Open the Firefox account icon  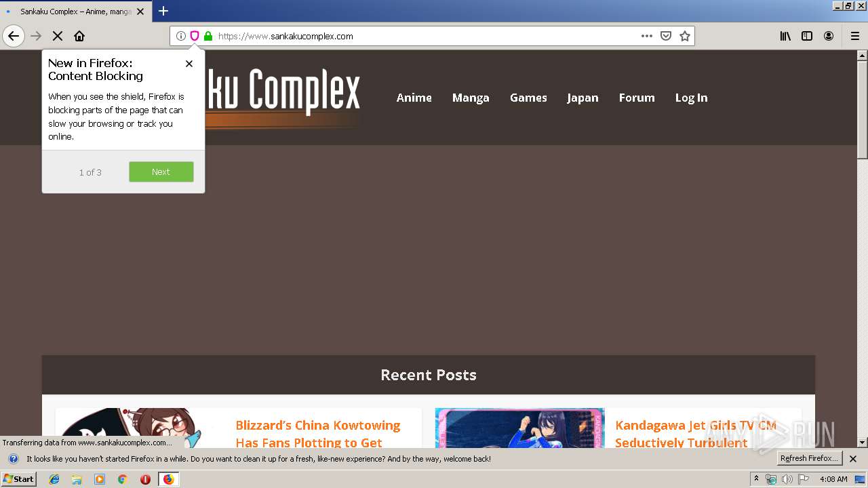829,36
